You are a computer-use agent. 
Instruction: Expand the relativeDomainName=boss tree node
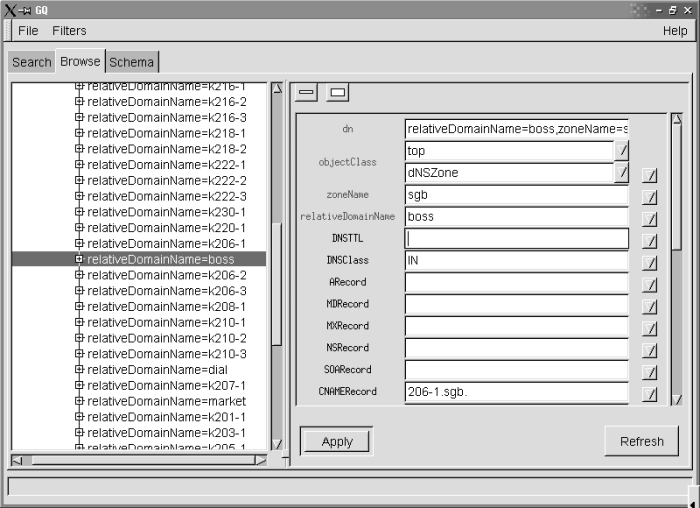coord(79,259)
